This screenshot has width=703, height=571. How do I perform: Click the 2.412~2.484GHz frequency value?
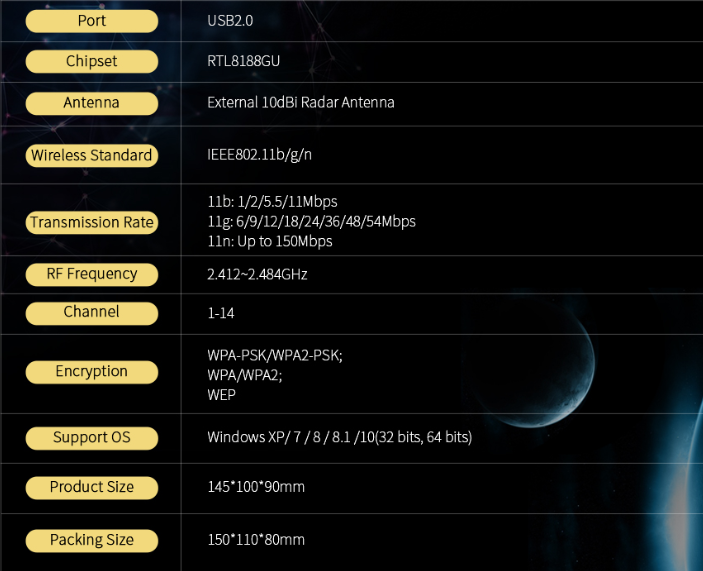pos(257,273)
